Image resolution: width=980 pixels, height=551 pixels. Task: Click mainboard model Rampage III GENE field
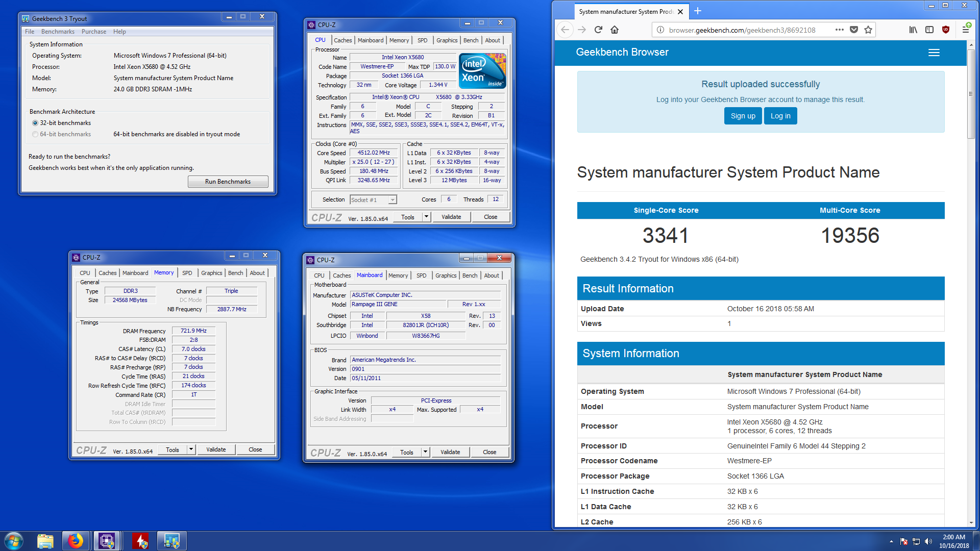(398, 304)
